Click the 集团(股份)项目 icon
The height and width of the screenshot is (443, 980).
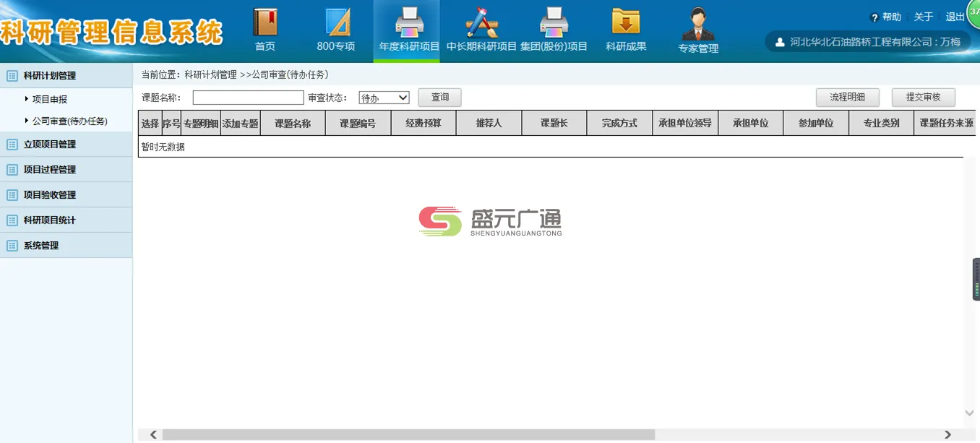point(554,22)
